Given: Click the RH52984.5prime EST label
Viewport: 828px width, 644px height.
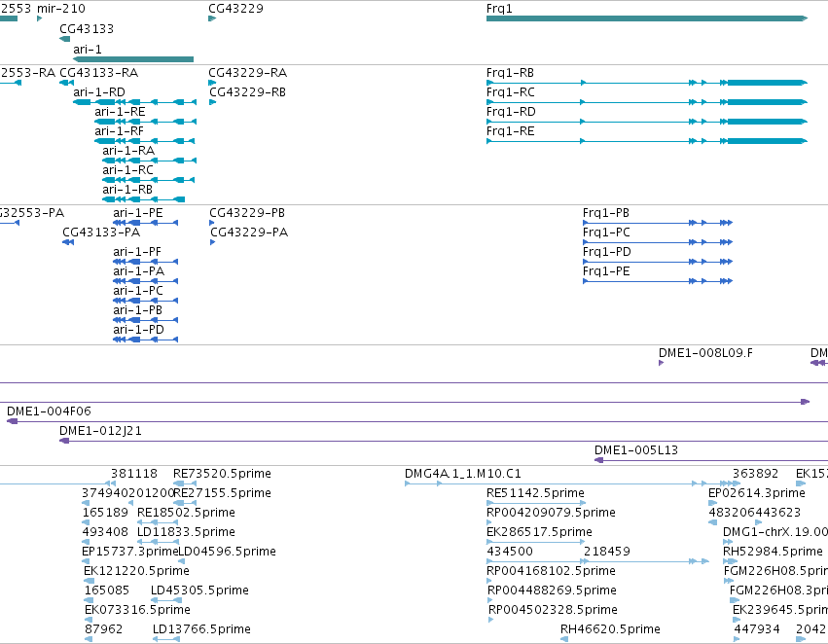Looking at the screenshot, I should pos(774,553).
